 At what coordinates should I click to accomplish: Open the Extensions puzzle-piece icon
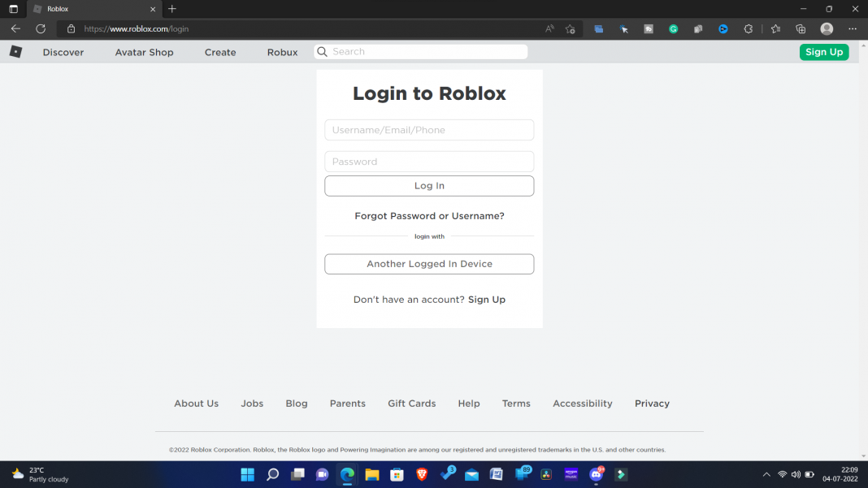(x=749, y=28)
